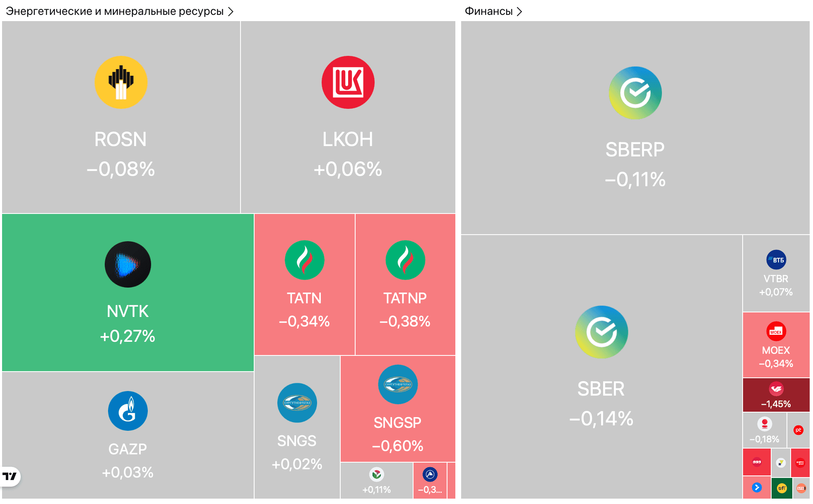Click the red MOEX logo
Screen dimensions: 813x504
[776, 331]
